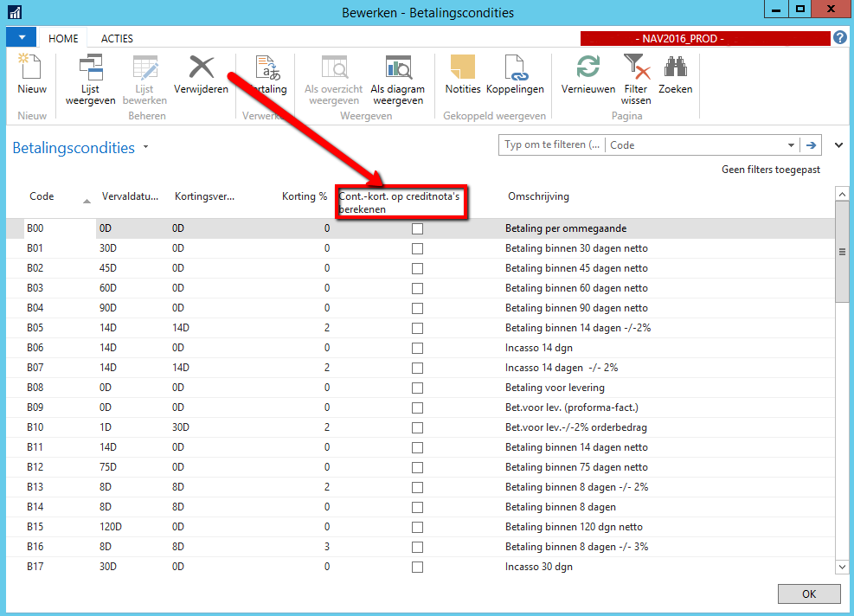
Task: Select 'Betaling binnen 14 dagen netto' description
Action: pos(576,447)
